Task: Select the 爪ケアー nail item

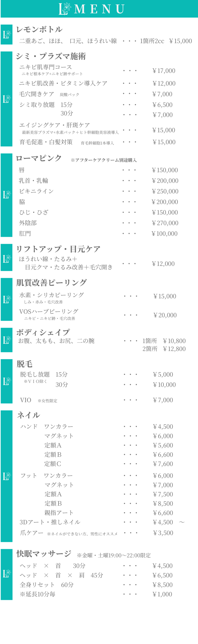Action: pos(32,533)
